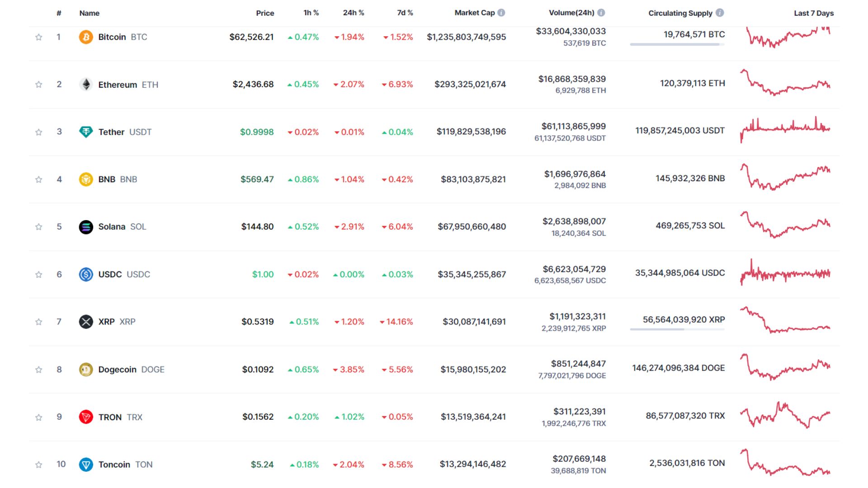This screenshot has width=868, height=488.
Task: Add Bitcoin to watchlist via its star
Action: 38,37
